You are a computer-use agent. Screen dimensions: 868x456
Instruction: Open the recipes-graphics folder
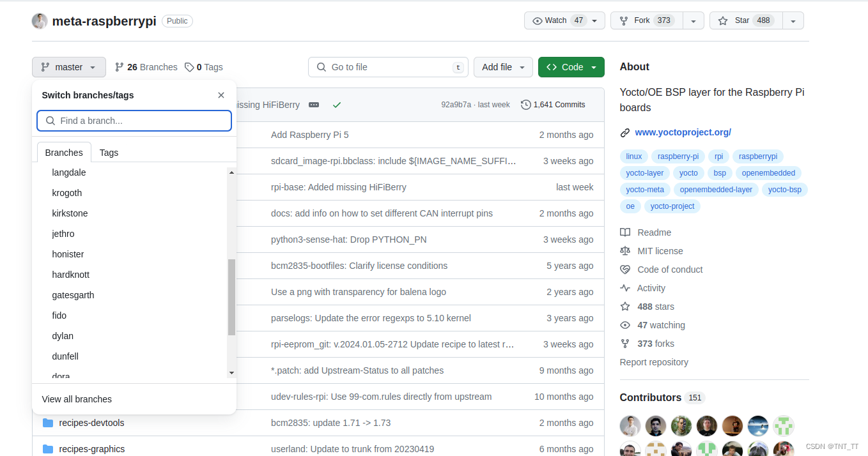click(x=92, y=449)
